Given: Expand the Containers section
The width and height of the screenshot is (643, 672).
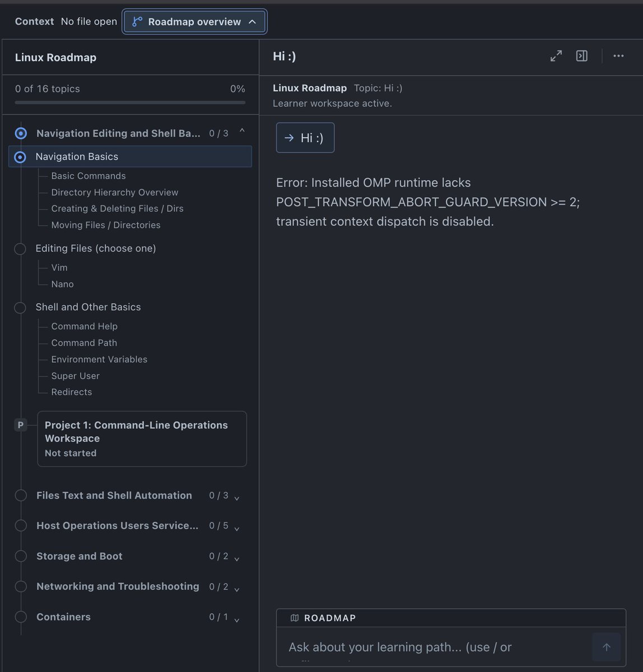Looking at the screenshot, I should coord(236,619).
